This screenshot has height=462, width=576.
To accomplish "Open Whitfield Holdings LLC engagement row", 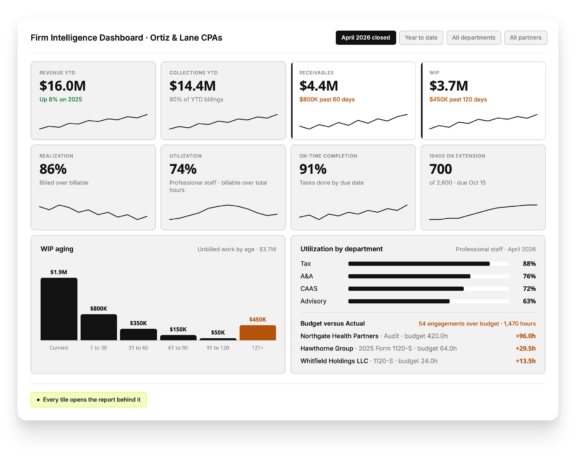I will pos(418,361).
